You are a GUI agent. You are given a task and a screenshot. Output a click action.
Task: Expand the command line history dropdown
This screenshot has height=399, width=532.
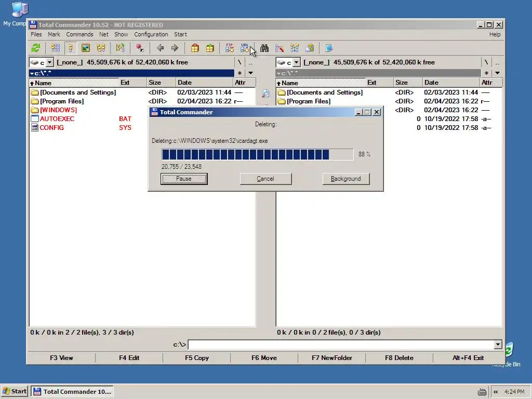point(498,345)
